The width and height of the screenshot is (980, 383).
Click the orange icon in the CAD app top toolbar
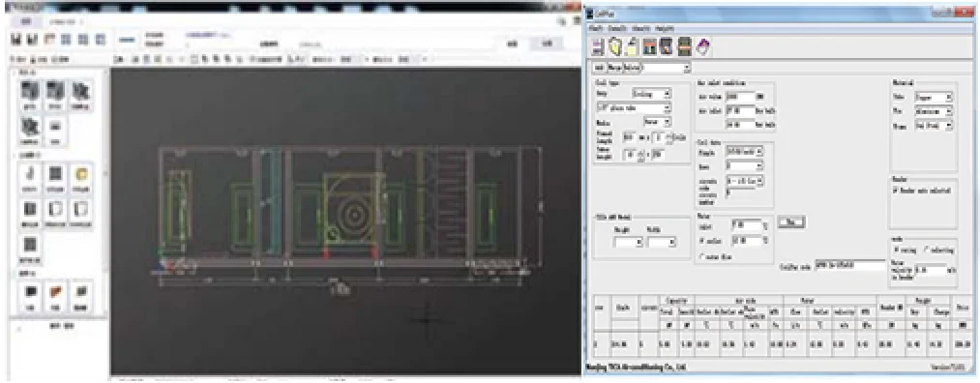[x=50, y=39]
